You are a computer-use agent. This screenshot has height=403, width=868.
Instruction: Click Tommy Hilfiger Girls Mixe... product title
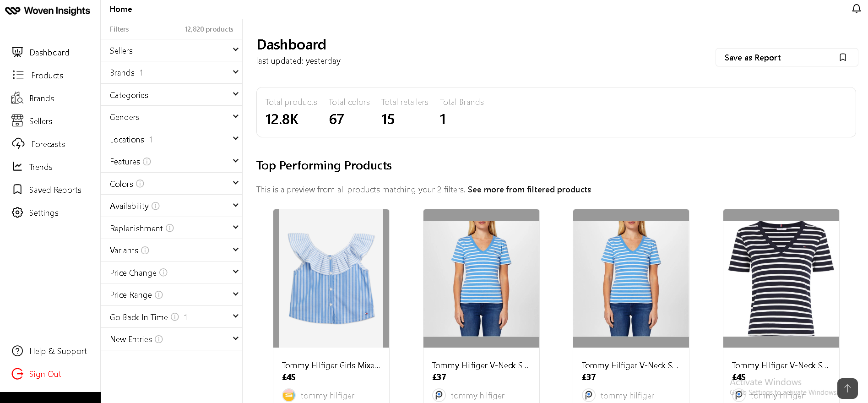(x=331, y=365)
